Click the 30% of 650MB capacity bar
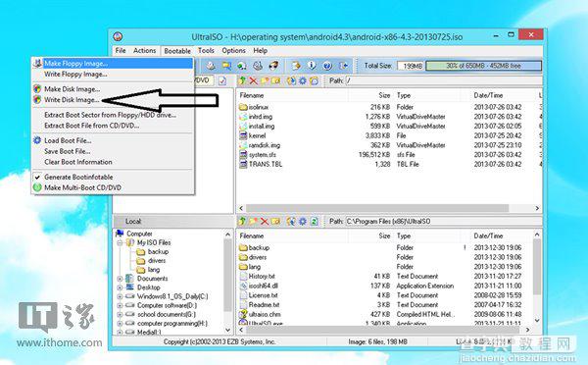Image resolution: width=588 pixels, height=365 pixels. [x=484, y=66]
